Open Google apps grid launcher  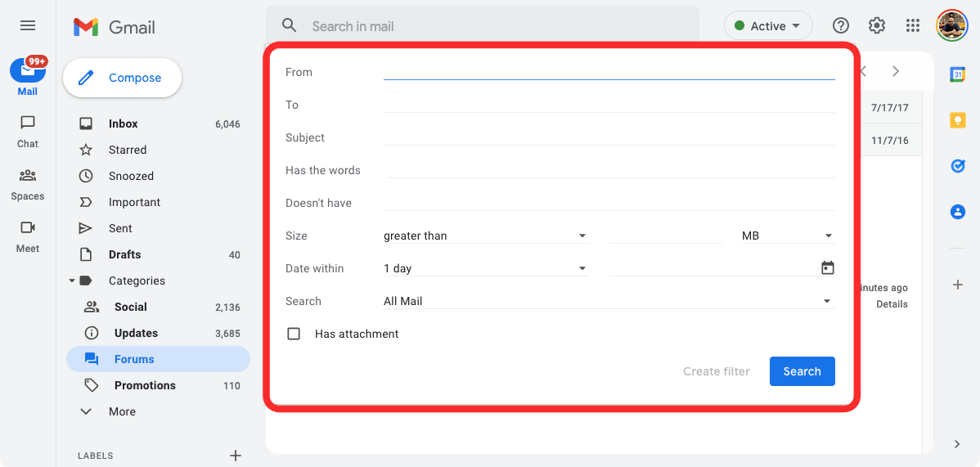point(913,25)
